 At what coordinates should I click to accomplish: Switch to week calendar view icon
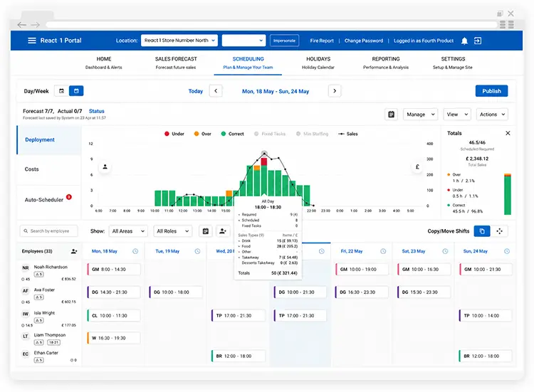76,91
